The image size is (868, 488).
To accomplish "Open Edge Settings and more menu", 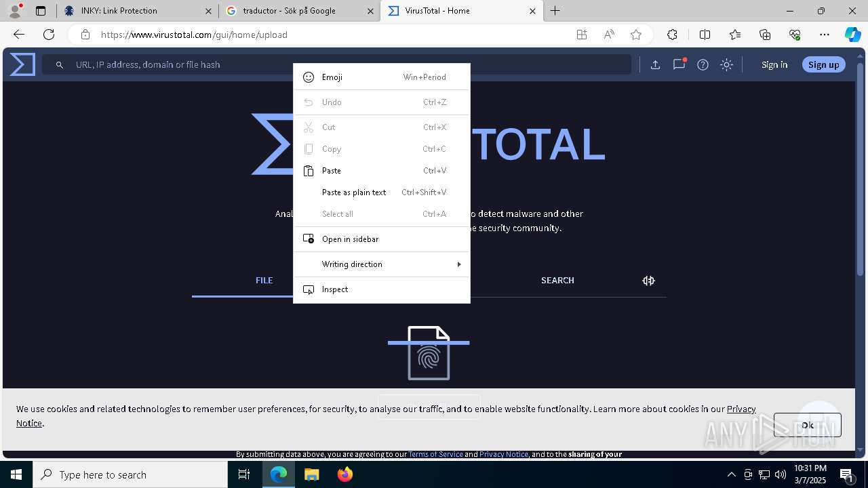I will pos(825,35).
